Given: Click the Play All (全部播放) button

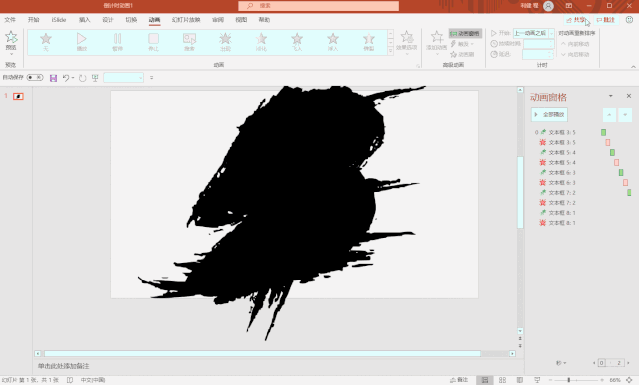Looking at the screenshot, I should click(x=549, y=114).
